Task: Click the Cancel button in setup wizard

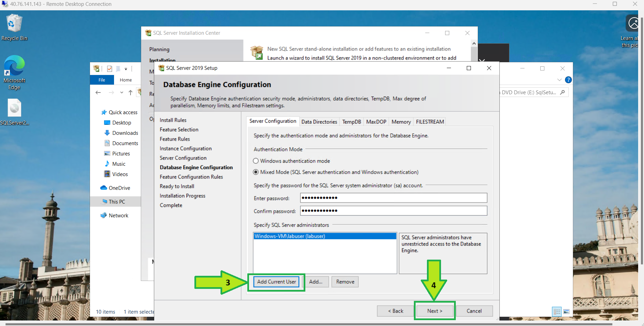Action: coord(474,311)
